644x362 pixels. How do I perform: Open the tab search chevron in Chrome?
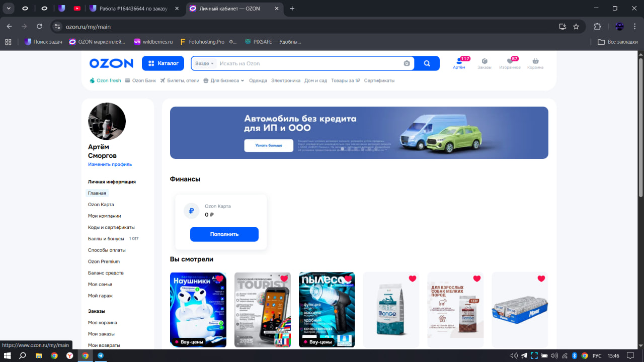[9, 9]
